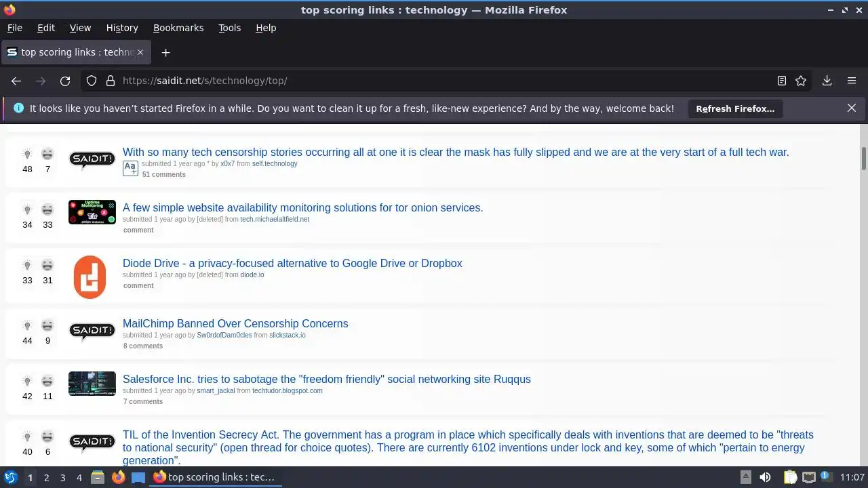Vote insightful on tor onion services post
Viewport: 868px width, 488px height.
[x=27, y=209]
